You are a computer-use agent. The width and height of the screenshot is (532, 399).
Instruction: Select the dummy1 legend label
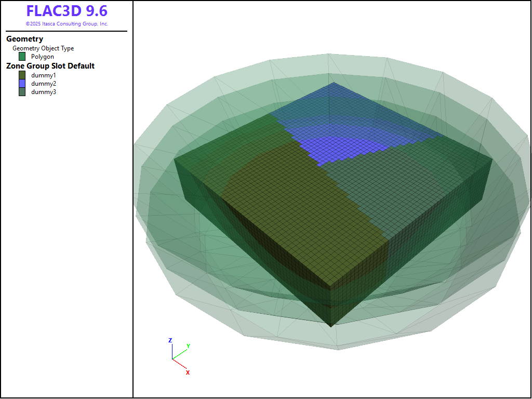tap(43, 75)
